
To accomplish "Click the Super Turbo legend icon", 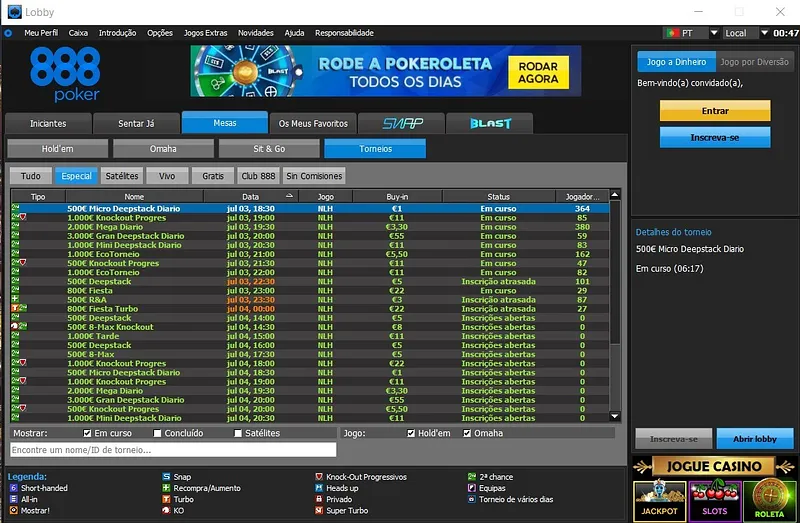I will [x=318, y=510].
